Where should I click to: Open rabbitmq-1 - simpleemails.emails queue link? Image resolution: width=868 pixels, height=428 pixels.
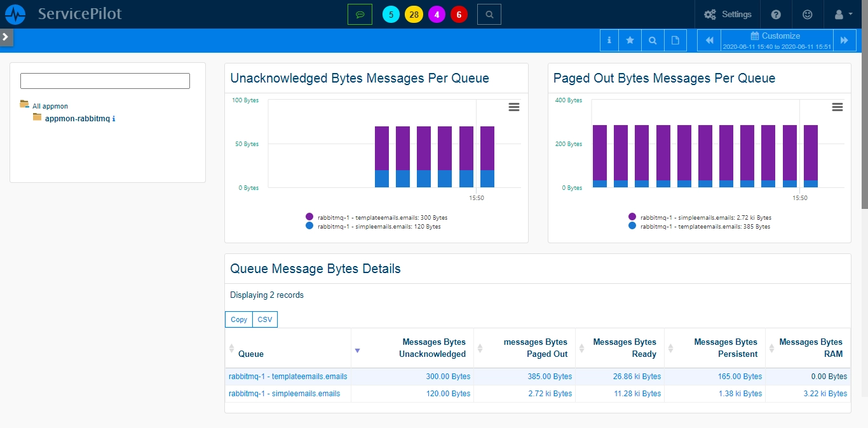click(x=284, y=394)
